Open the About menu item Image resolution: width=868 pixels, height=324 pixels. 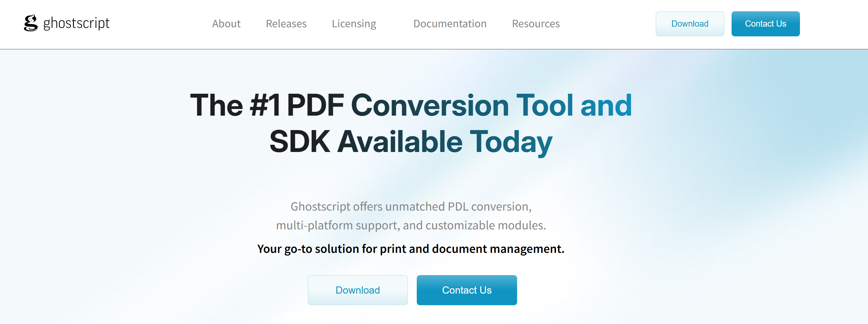(x=226, y=24)
